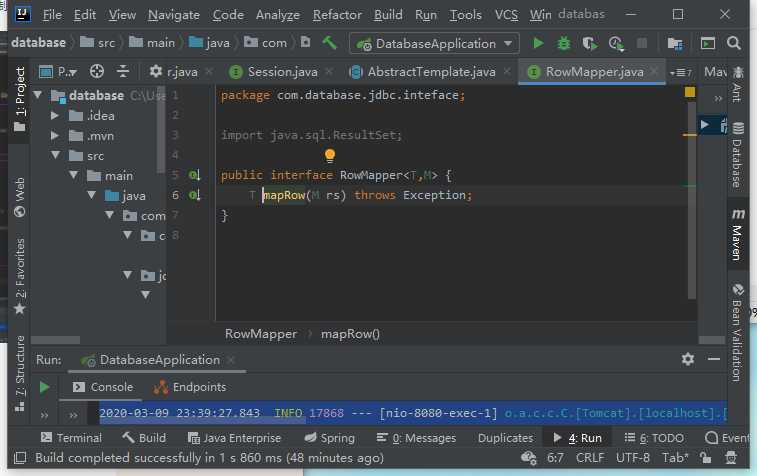This screenshot has height=476, width=757.
Task: Click the run anything window icon in toolbar
Action: point(708,43)
